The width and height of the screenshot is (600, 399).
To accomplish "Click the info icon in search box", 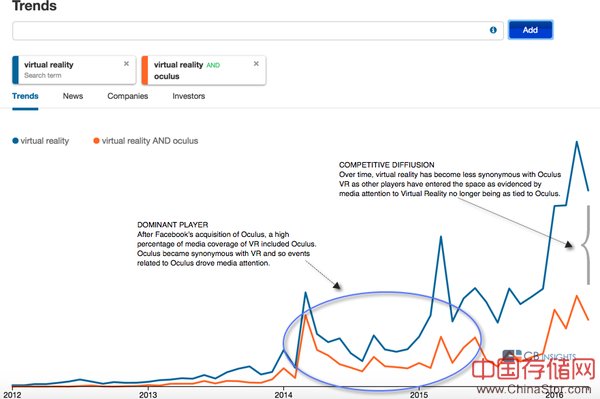I will [493, 30].
